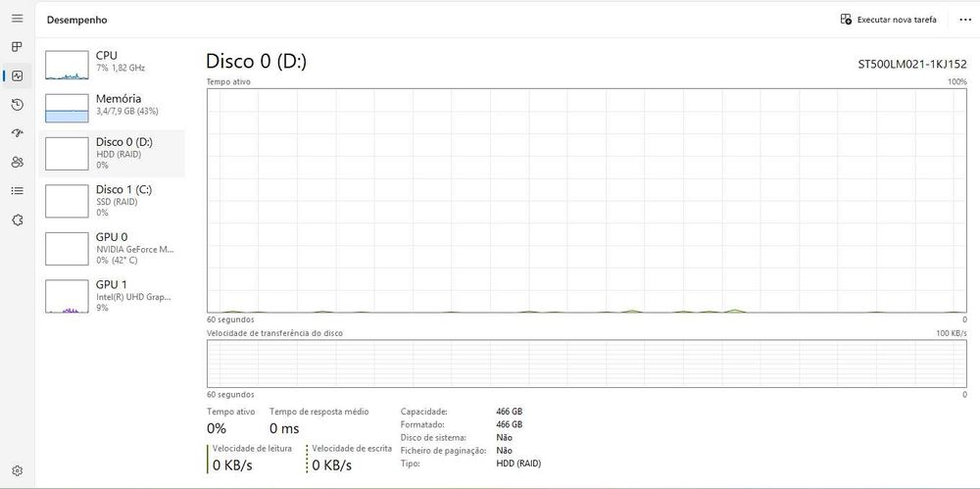Screen dimensions: 980x489
Task: Click the Disco de sistema label
Action: 433,438
